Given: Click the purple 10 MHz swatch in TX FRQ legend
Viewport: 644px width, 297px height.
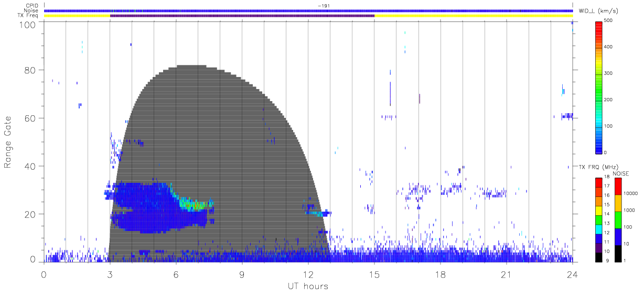Looking at the screenshot, I should [599, 248].
